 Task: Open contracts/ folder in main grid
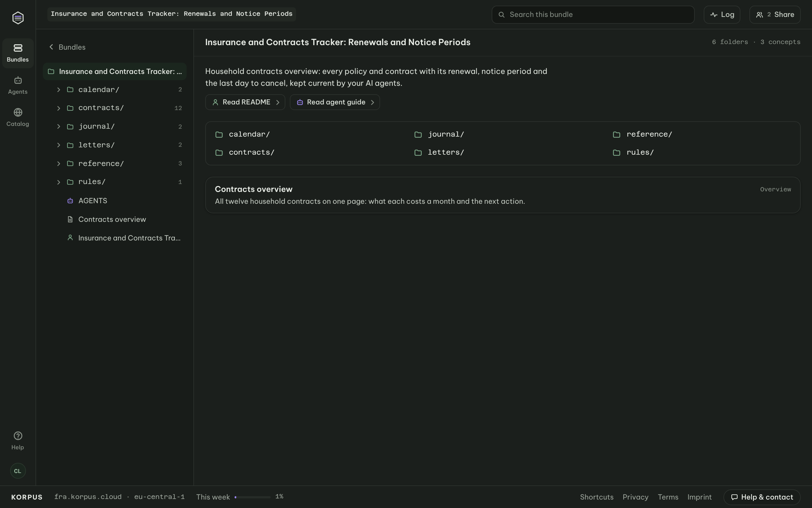tap(245, 152)
